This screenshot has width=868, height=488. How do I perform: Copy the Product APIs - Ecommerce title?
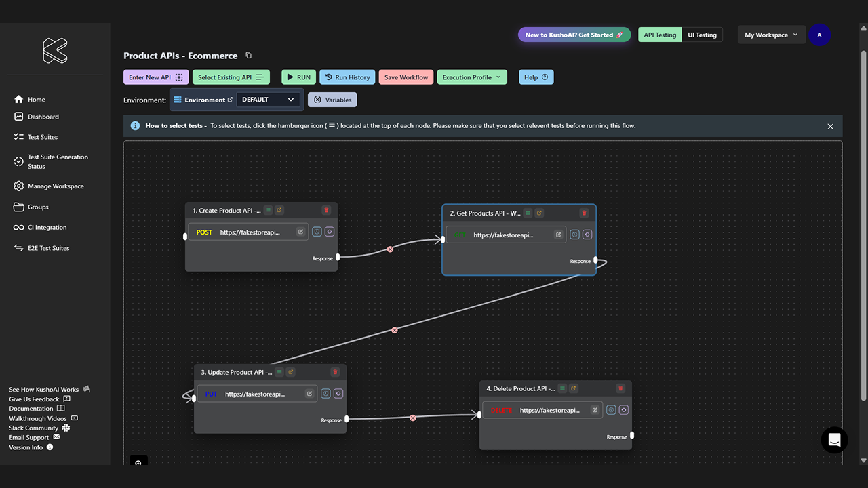point(248,56)
